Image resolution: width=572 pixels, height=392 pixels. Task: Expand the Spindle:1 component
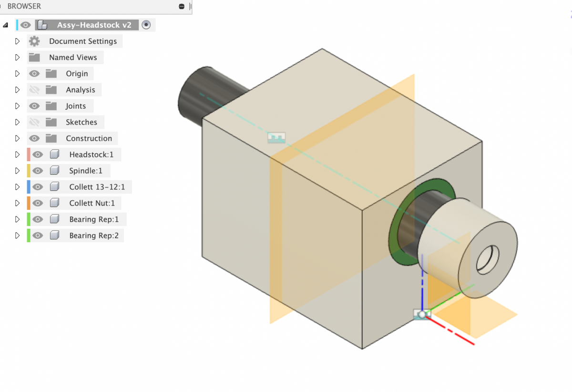17,171
